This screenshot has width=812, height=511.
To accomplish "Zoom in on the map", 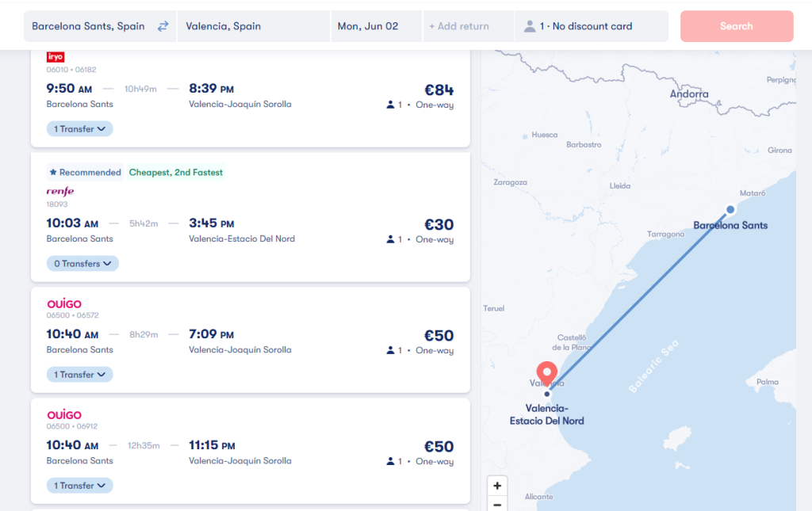I will click(497, 486).
